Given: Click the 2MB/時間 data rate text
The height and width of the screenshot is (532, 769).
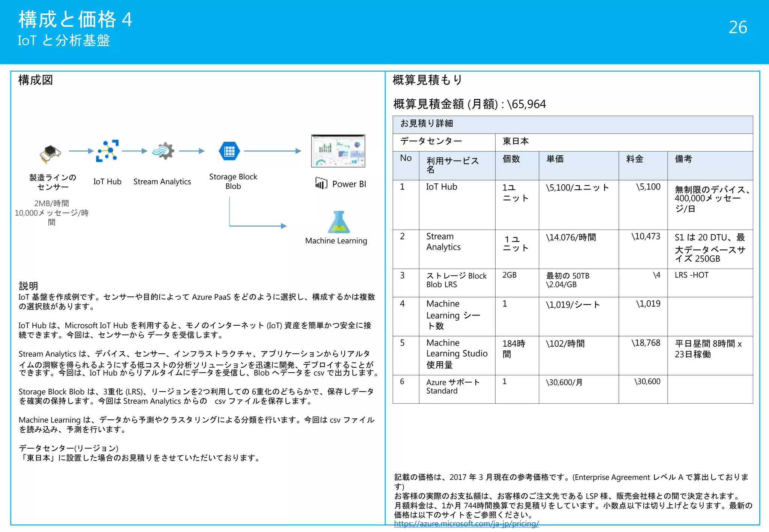Looking at the screenshot, I should point(51,203).
